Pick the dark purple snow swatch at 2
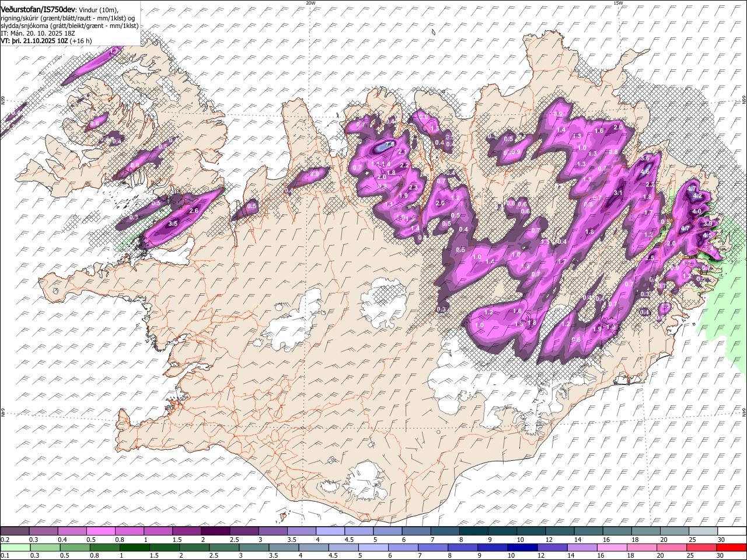This screenshot has width=747, height=560. (215, 531)
